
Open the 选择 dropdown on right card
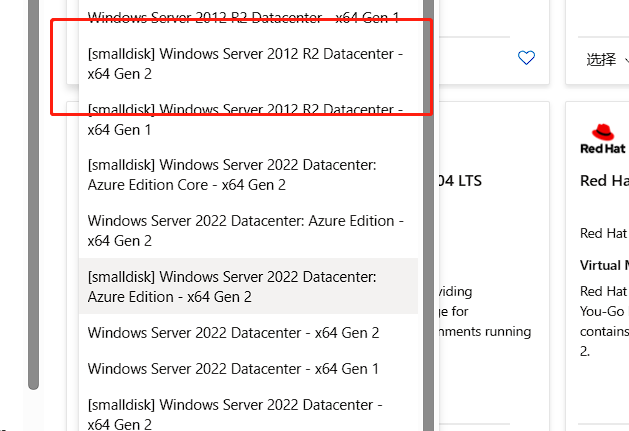pos(607,60)
